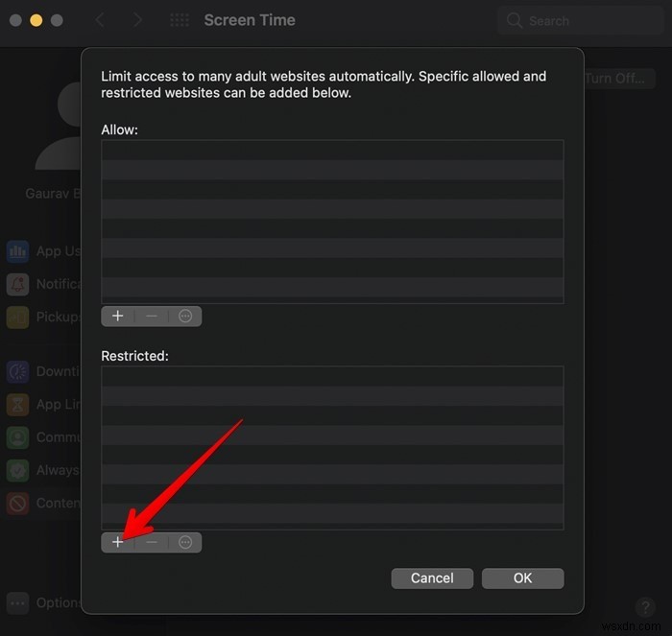Cancel the website restrictions dialog
This screenshot has height=636, width=672.
point(432,578)
